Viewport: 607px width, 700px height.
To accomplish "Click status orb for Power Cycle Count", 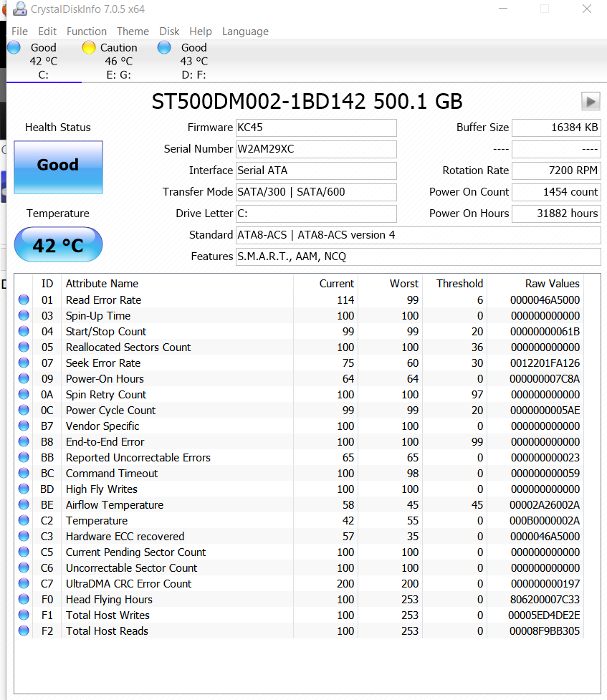I will pos(24,411).
